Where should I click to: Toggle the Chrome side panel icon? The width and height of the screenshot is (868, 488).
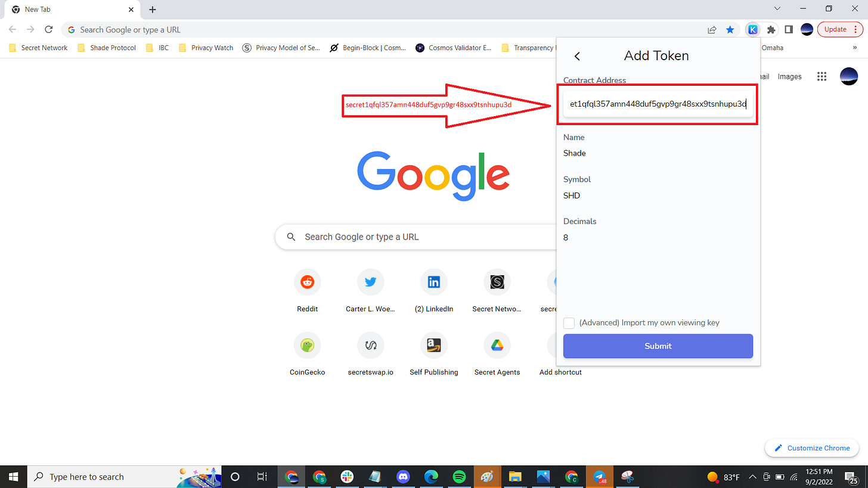pyautogui.click(x=788, y=29)
